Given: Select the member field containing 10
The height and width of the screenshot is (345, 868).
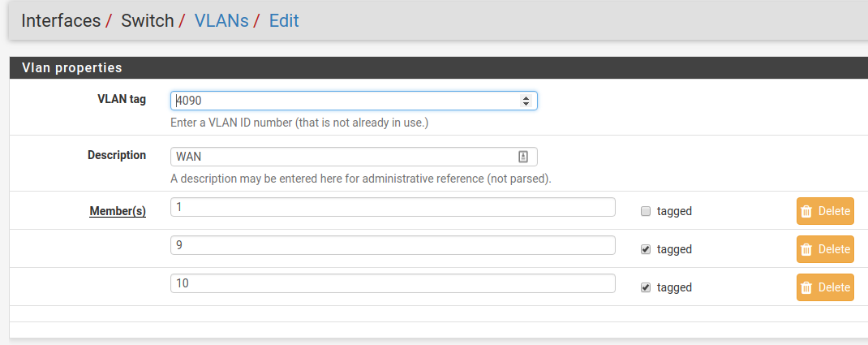Looking at the screenshot, I should tap(393, 283).
